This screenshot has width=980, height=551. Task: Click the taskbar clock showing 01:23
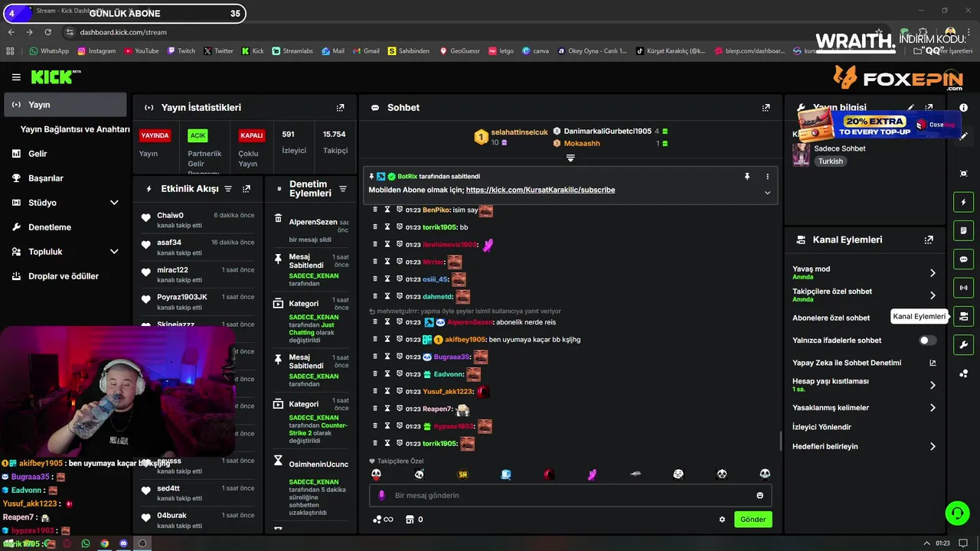943,543
